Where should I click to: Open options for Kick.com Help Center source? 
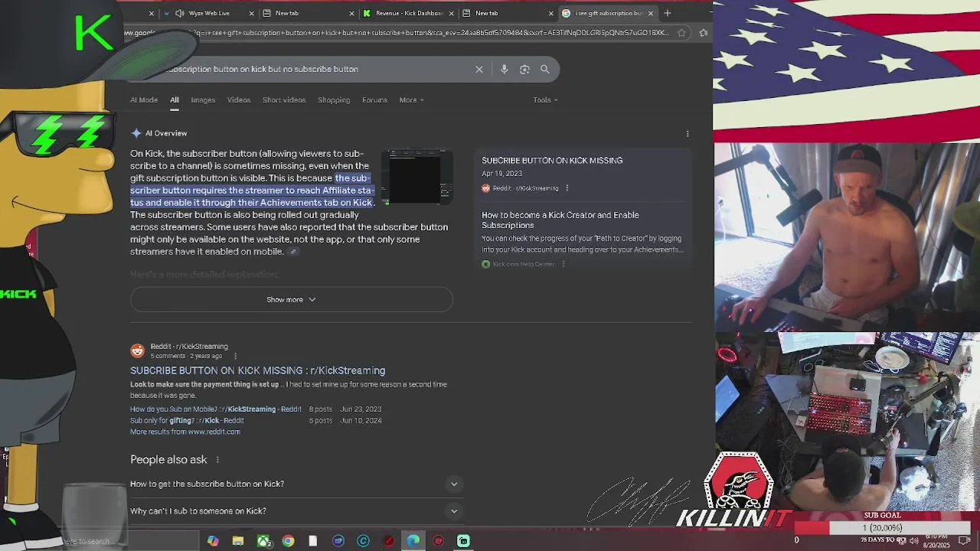click(563, 264)
